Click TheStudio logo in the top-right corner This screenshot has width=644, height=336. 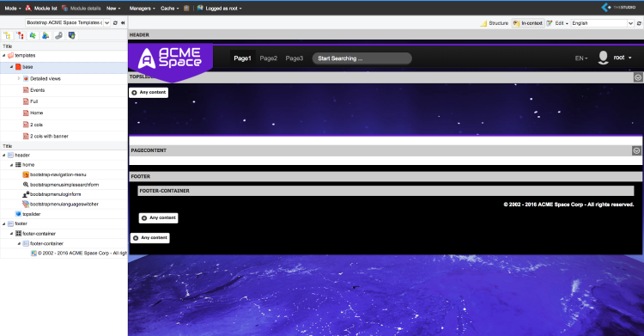618,8
